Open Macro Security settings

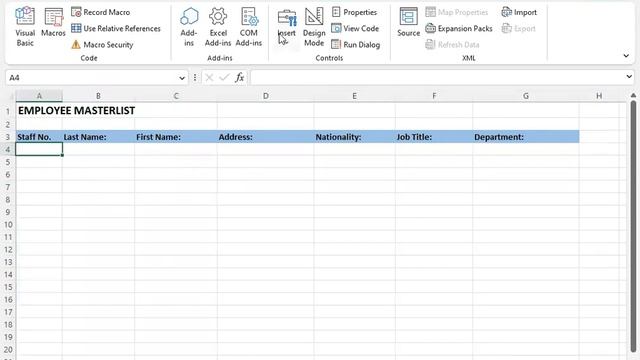[102, 44]
